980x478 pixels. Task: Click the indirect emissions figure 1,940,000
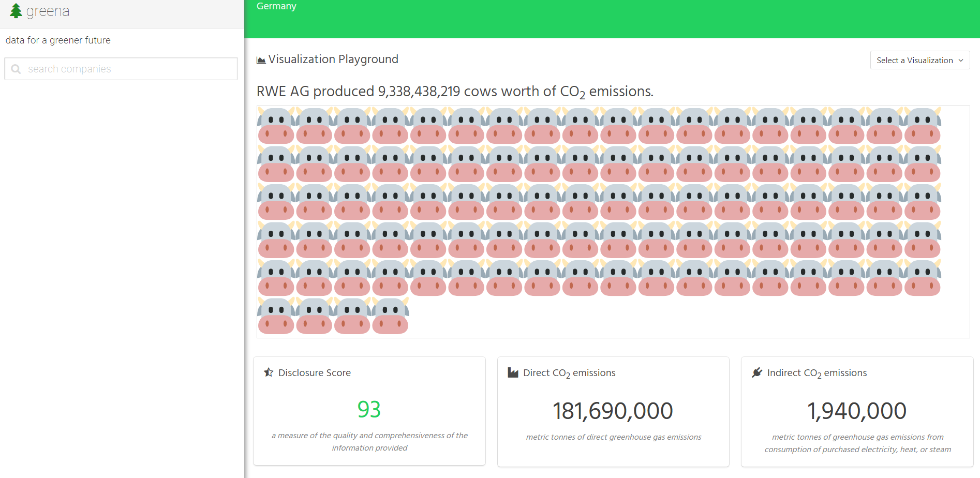(x=856, y=411)
